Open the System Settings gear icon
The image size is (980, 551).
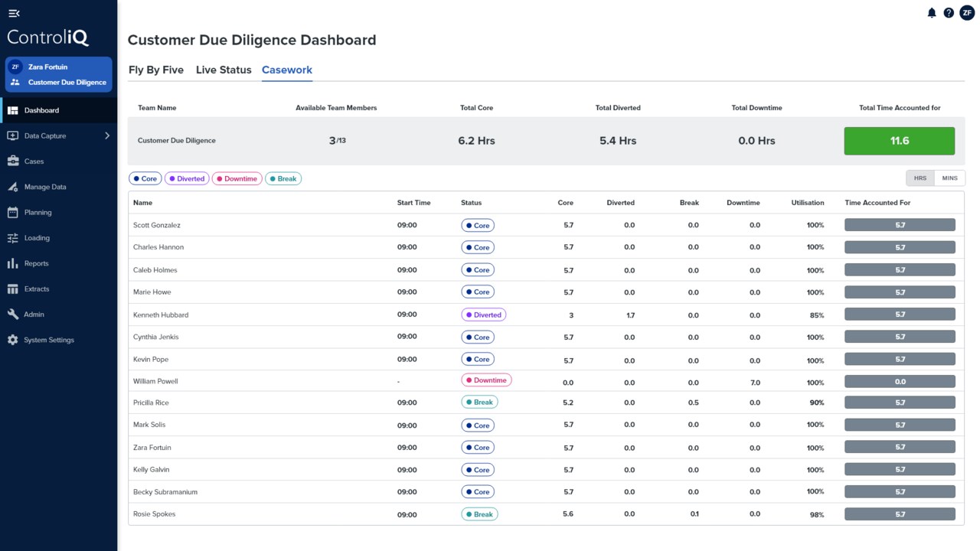(12, 340)
